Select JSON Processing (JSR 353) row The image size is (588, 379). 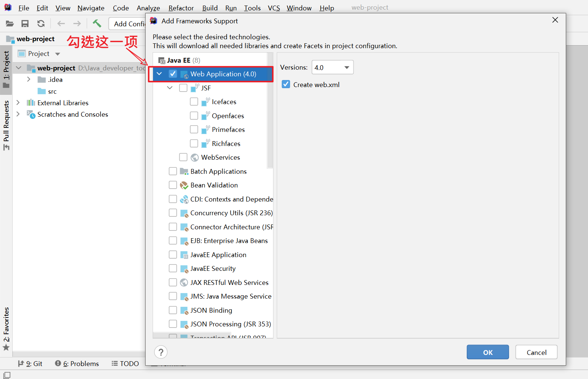[213, 324]
